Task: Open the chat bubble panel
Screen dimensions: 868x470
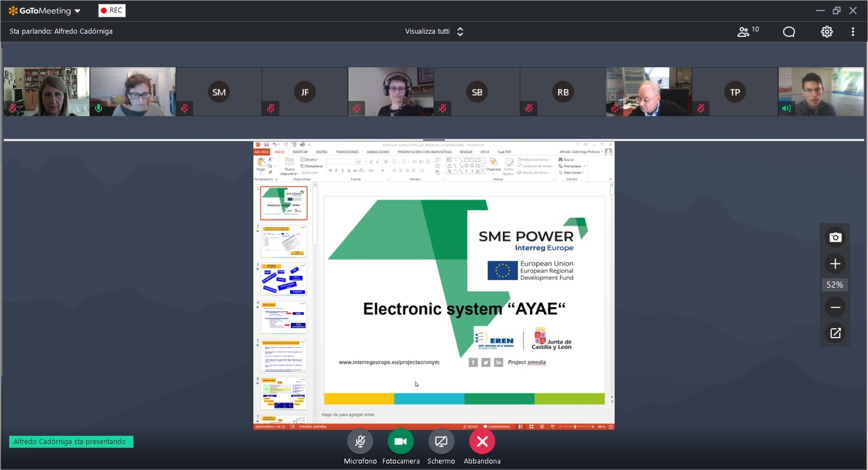Action: (789, 32)
